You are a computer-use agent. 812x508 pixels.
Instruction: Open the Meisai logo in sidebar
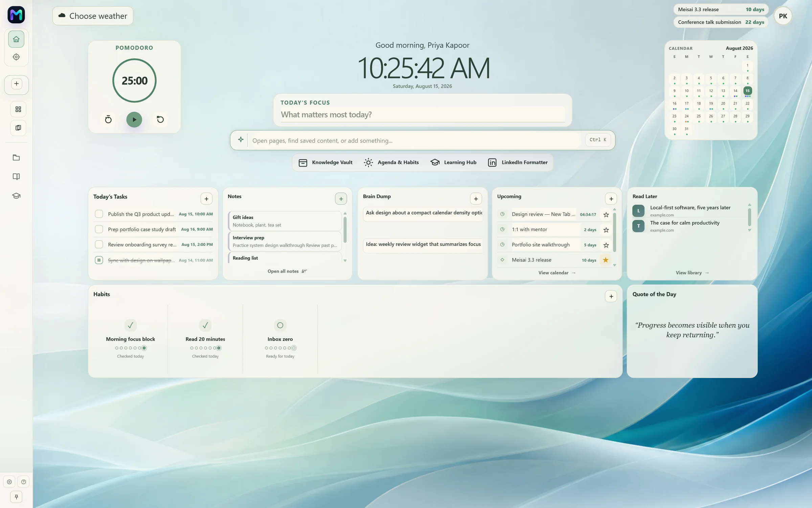click(x=16, y=15)
